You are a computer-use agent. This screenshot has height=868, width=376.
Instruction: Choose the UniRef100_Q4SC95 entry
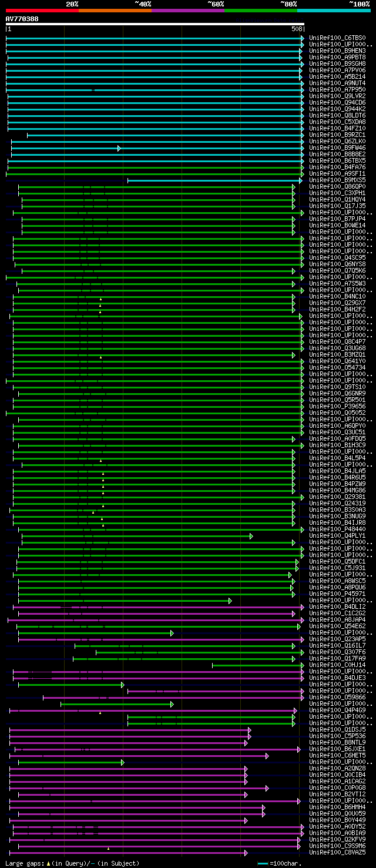(x=337, y=258)
